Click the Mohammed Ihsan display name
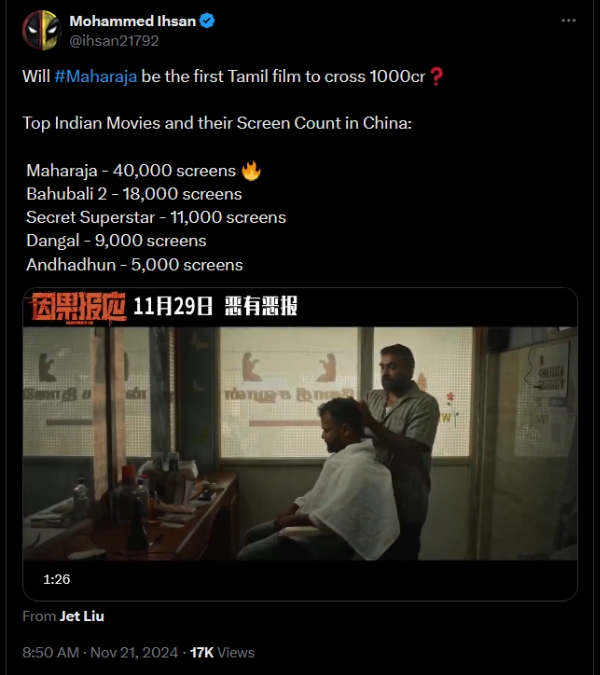Viewport: 600px width, 675px height. click(x=133, y=21)
